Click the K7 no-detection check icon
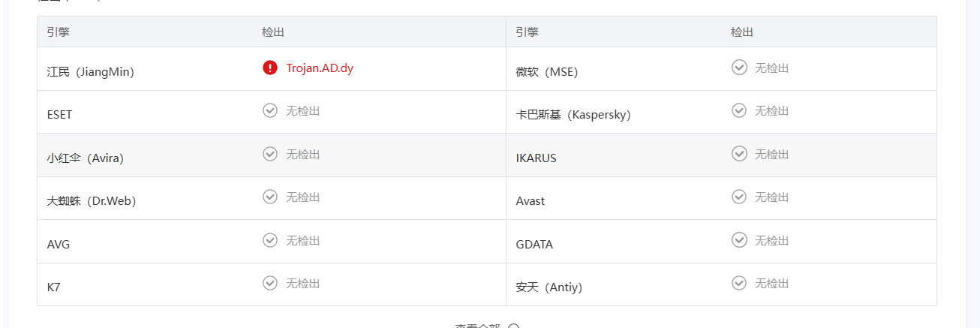Screen dimensions: 980x328 [270, 283]
